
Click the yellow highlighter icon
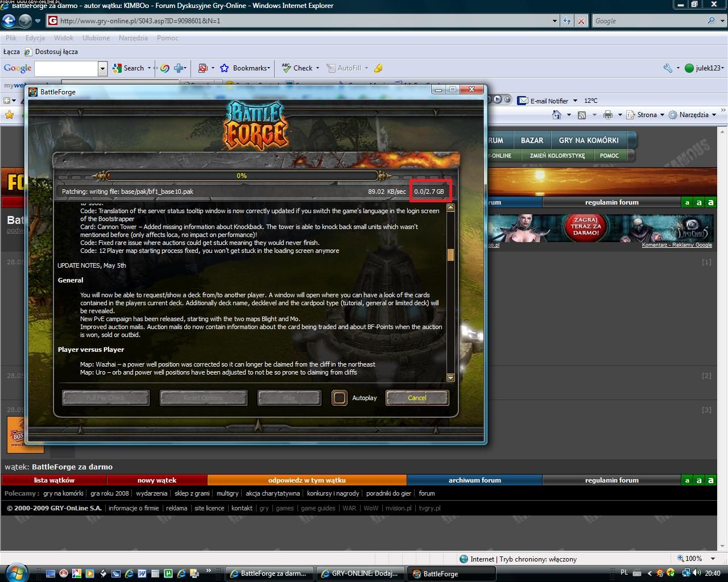pyautogui.click(x=378, y=68)
